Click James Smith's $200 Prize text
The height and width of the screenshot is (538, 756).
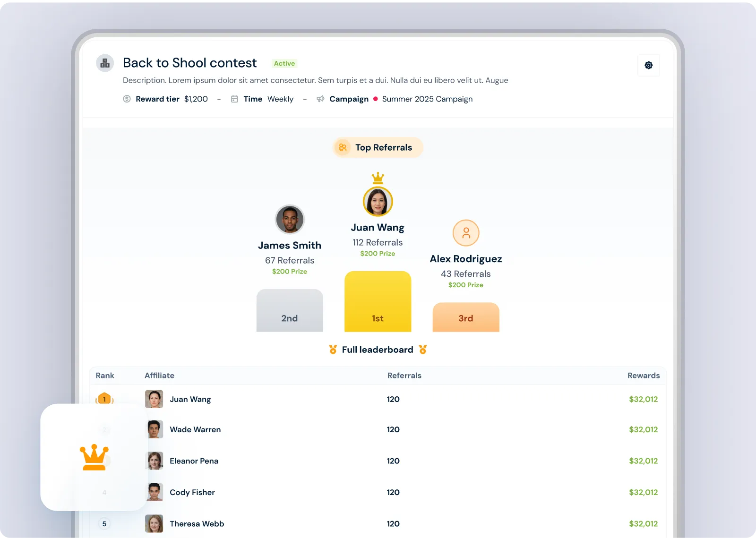click(x=290, y=272)
